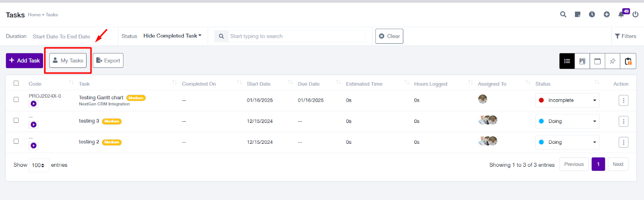Switch to calendar view icon
The width and height of the screenshot is (644, 200).
pyautogui.click(x=597, y=61)
